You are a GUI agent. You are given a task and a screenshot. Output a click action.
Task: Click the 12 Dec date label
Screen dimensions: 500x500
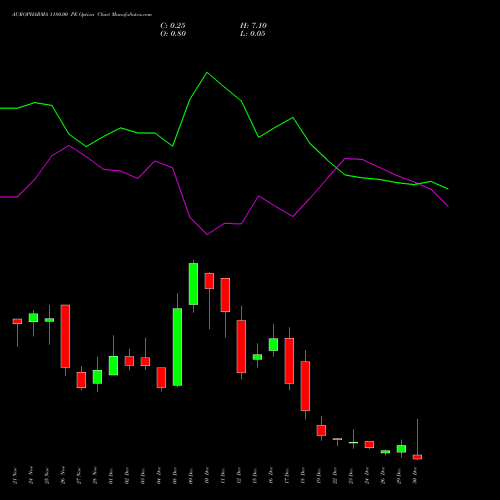click(239, 476)
